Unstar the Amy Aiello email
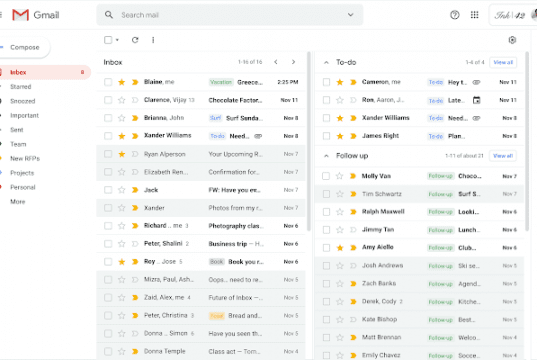This screenshot has width=537, height=360. coord(340,248)
